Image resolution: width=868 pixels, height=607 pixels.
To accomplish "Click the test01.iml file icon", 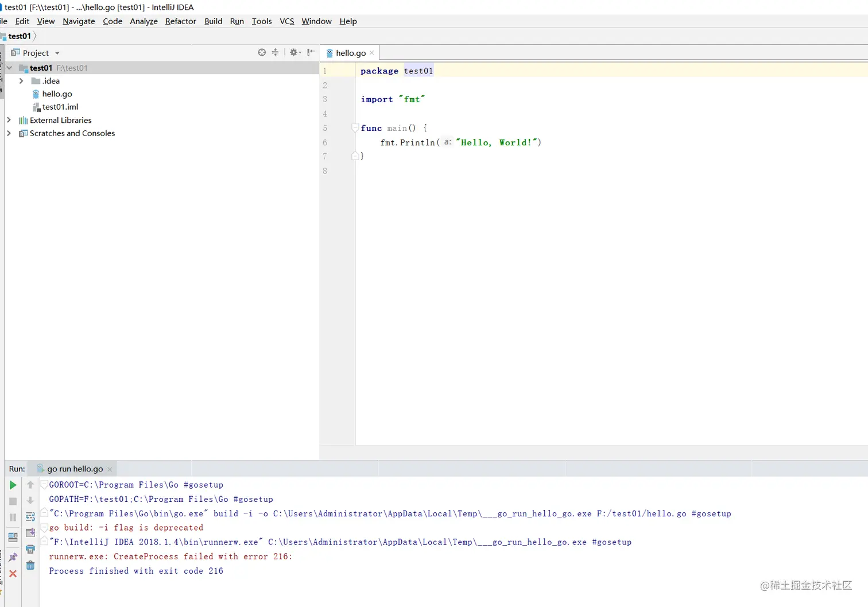I will [36, 107].
